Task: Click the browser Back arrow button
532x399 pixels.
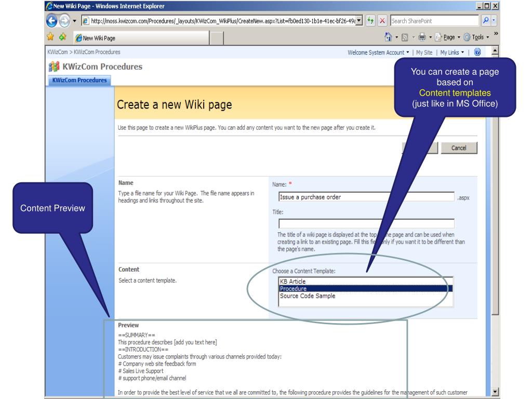Action: 51,21
